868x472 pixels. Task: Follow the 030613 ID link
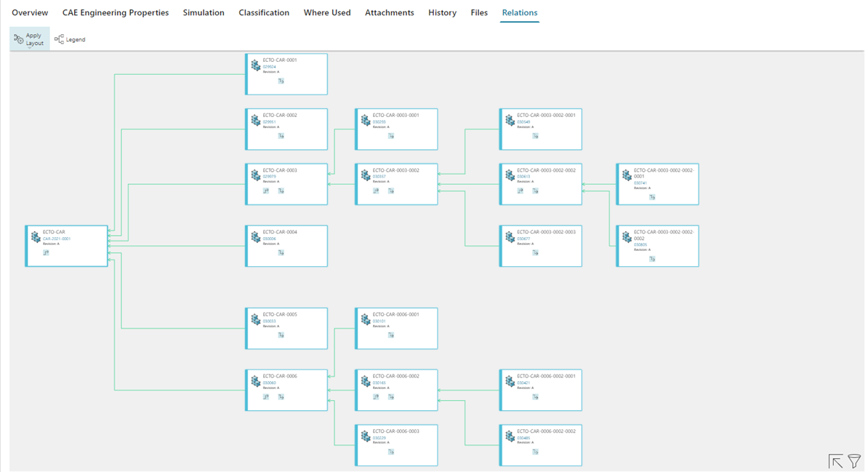(523, 177)
